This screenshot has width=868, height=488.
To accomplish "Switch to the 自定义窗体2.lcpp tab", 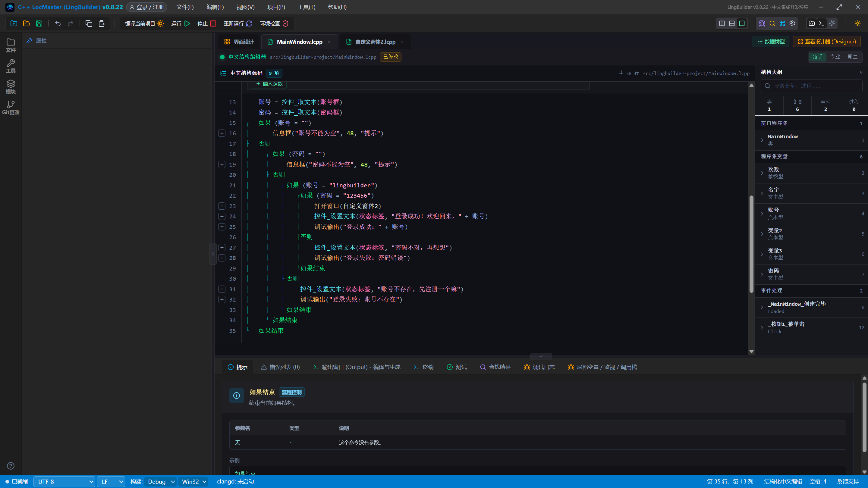I will point(375,42).
